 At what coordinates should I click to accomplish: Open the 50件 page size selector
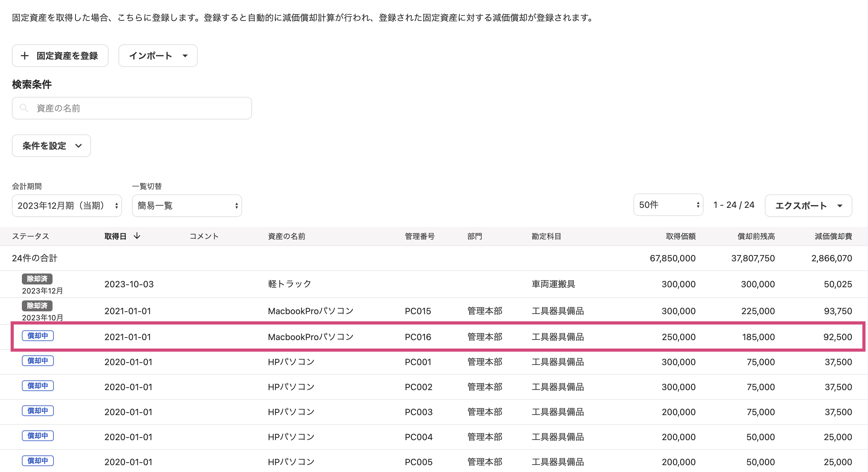point(668,205)
